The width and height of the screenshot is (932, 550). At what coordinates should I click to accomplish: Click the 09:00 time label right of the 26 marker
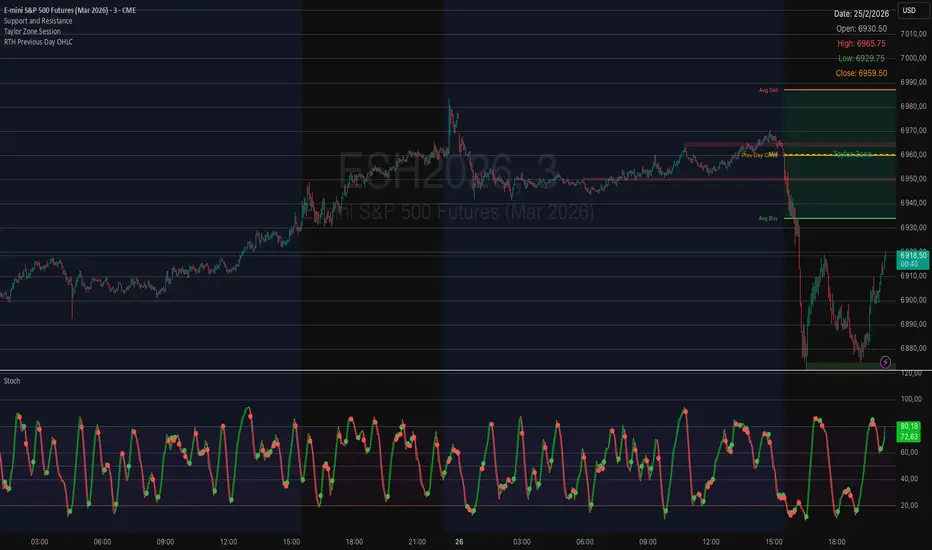click(648, 542)
